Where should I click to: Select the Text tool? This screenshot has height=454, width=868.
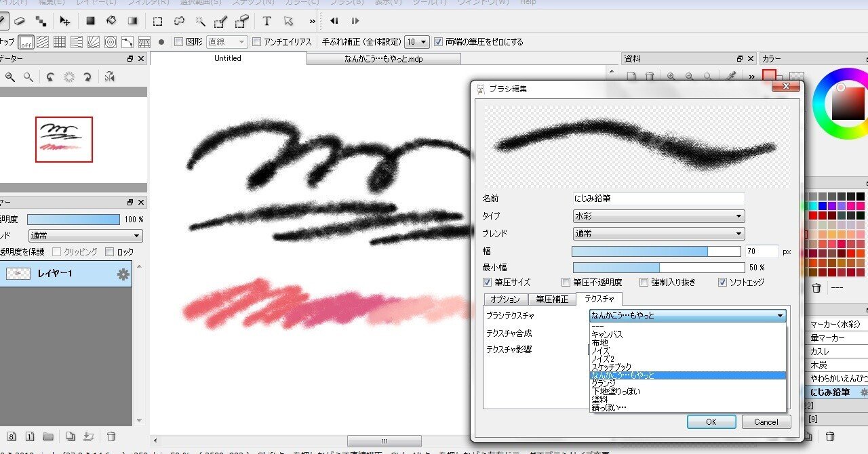267,21
